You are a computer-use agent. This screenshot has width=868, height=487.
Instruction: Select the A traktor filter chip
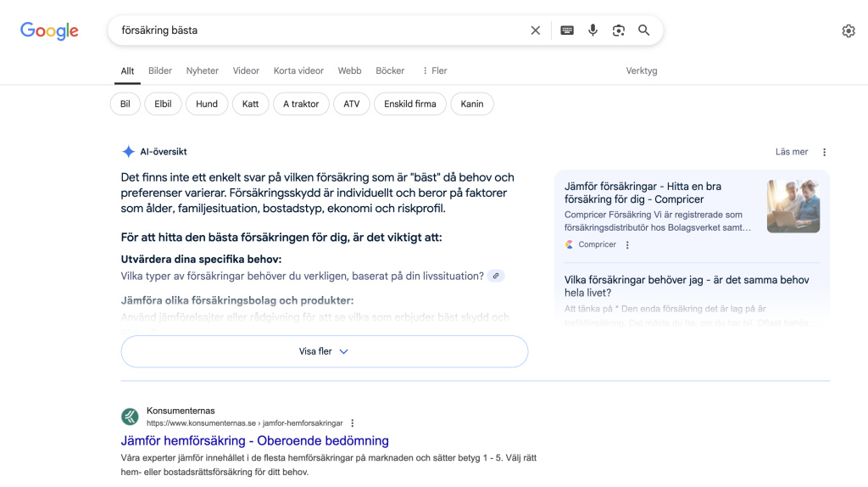[x=301, y=104]
